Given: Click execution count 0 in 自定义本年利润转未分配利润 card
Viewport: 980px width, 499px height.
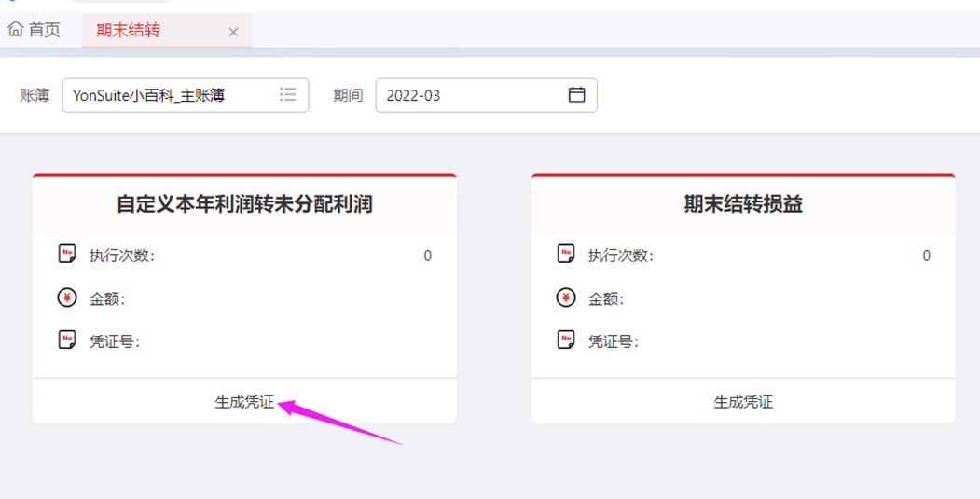Looking at the screenshot, I should tap(427, 256).
